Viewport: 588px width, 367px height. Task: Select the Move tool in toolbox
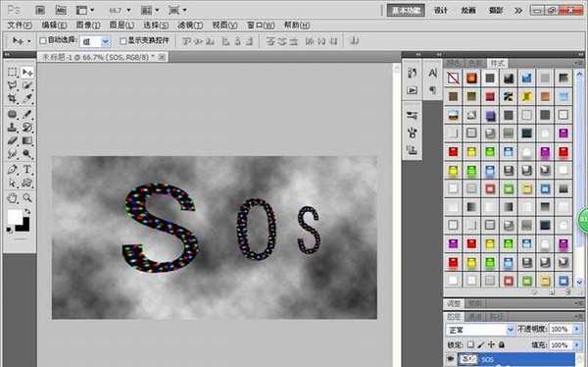click(x=27, y=72)
